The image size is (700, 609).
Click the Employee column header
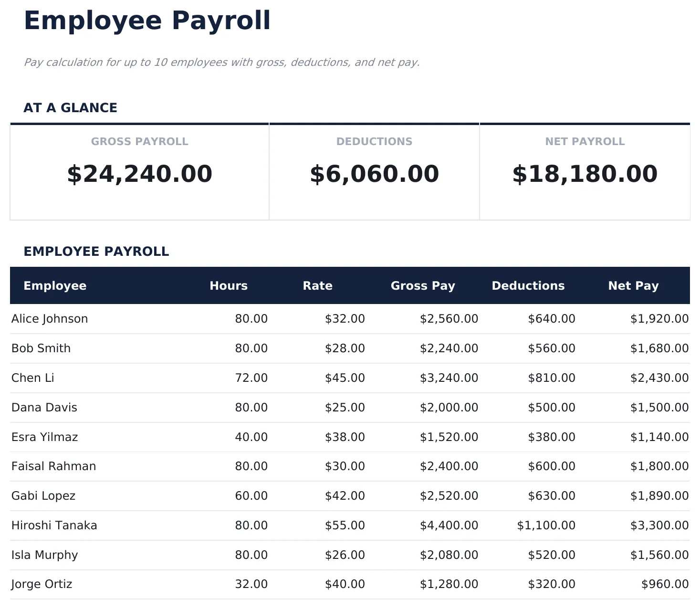(55, 285)
